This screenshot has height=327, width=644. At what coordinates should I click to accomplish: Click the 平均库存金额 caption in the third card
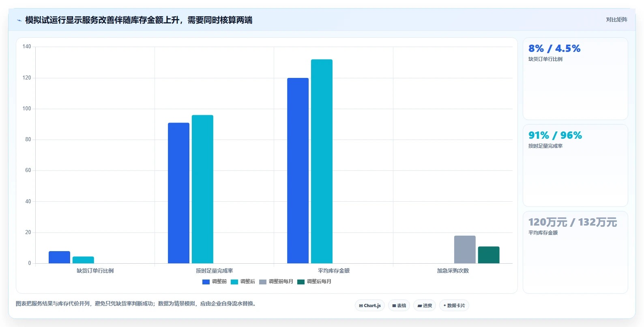(x=543, y=233)
